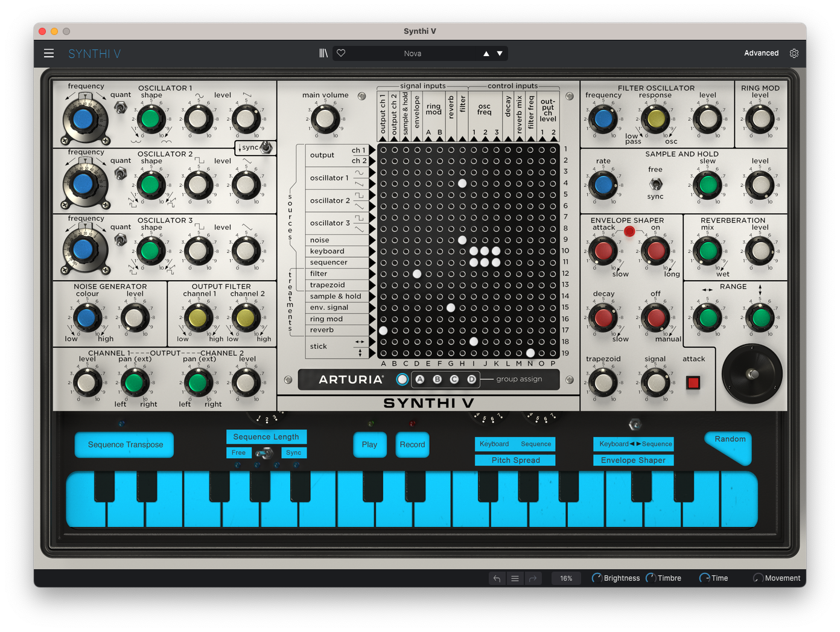Click the Filter Oscillator frequency knob
The height and width of the screenshot is (632, 840).
[602, 119]
